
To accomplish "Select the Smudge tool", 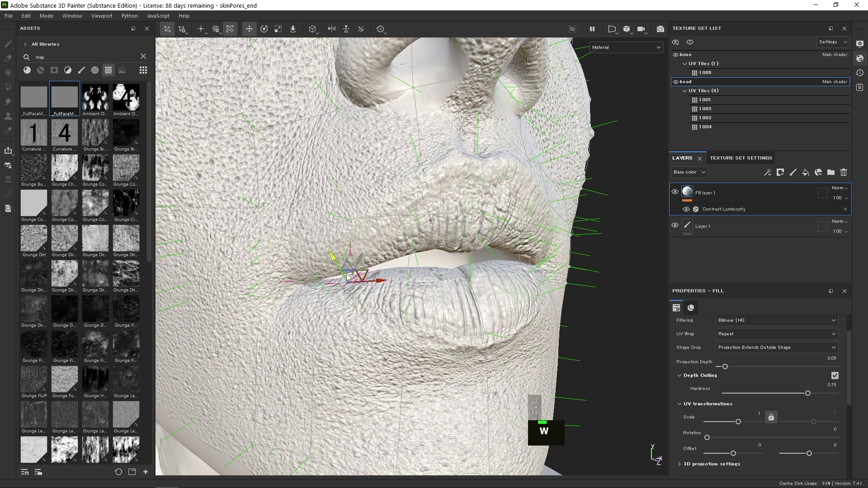I will click(x=8, y=102).
